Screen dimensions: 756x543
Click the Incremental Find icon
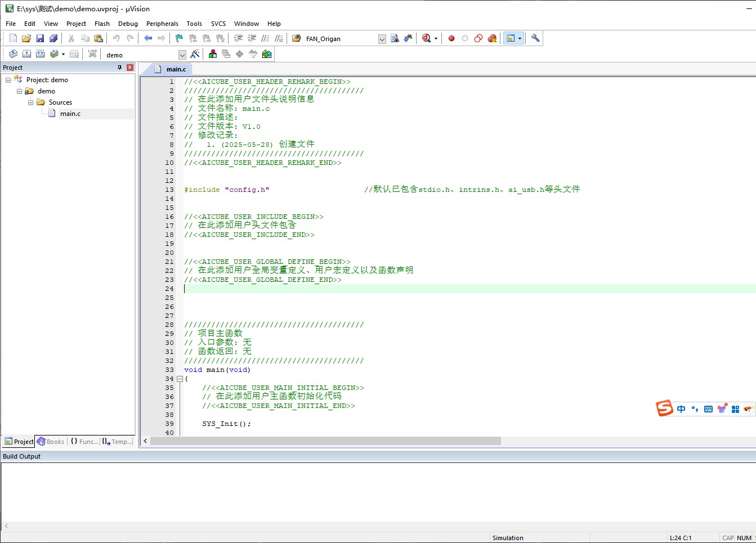click(x=408, y=38)
